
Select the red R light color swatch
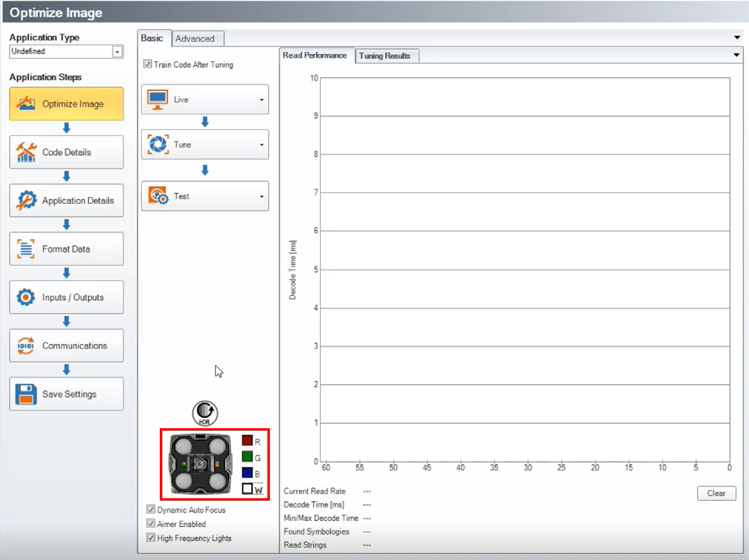pyautogui.click(x=247, y=440)
